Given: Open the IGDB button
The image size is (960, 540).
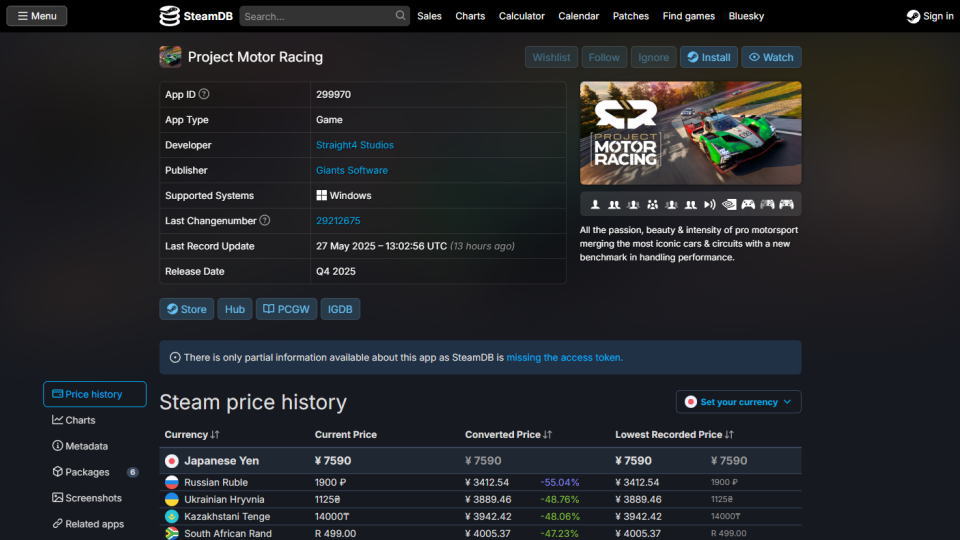Looking at the screenshot, I should click(x=340, y=309).
